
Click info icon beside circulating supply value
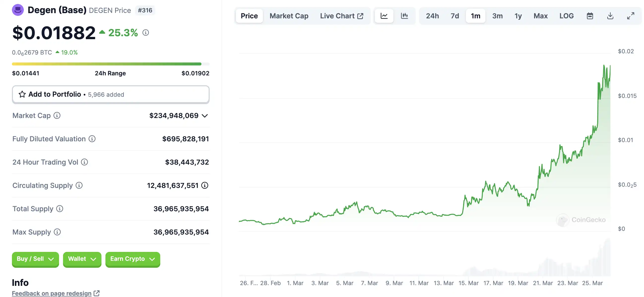pyautogui.click(x=205, y=185)
